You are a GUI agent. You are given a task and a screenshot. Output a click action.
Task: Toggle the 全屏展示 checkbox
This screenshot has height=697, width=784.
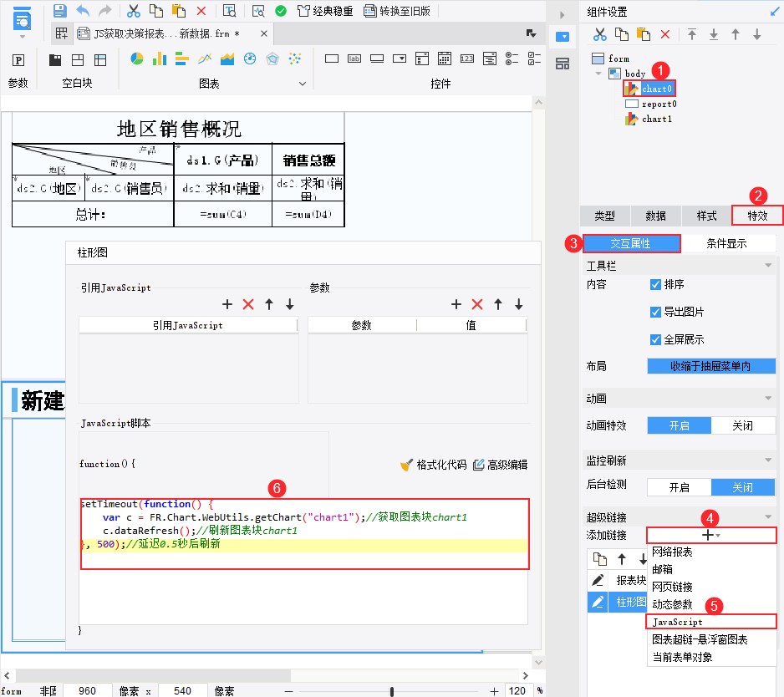pos(655,339)
